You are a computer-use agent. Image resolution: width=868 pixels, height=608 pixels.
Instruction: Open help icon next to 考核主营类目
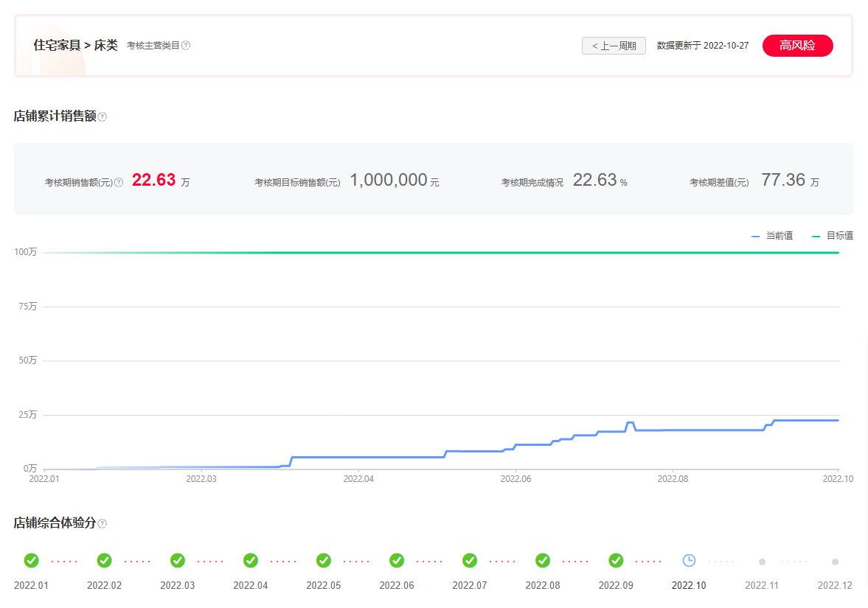point(186,46)
